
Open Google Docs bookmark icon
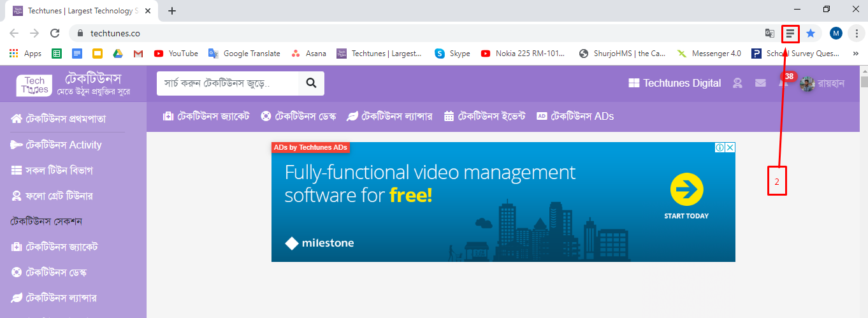pos(77,54)
